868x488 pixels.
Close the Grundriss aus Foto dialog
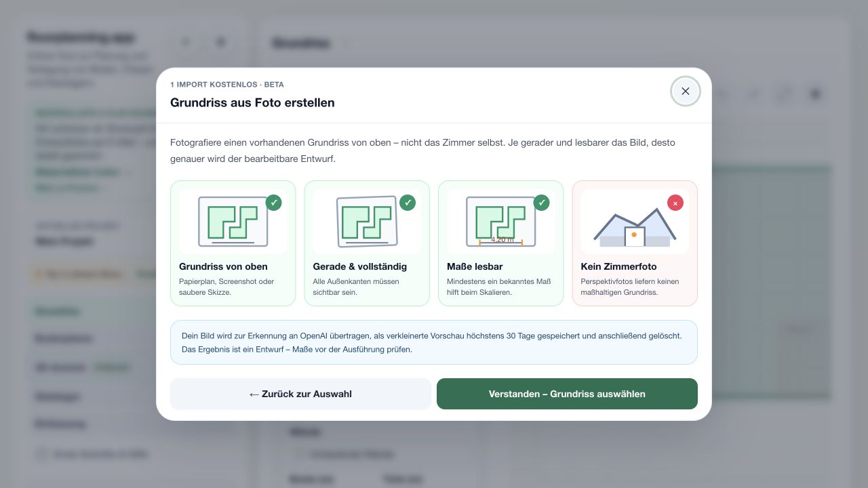[685, 91]
